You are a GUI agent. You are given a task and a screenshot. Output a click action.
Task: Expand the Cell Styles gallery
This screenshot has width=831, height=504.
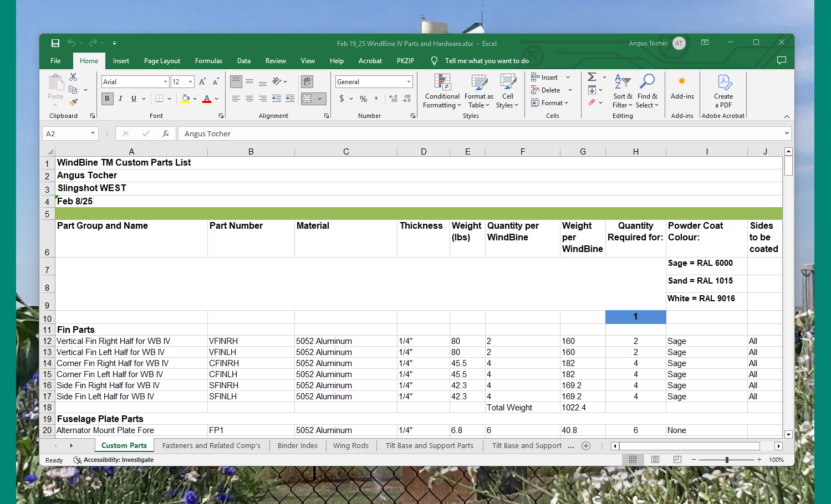coord(507,91)
